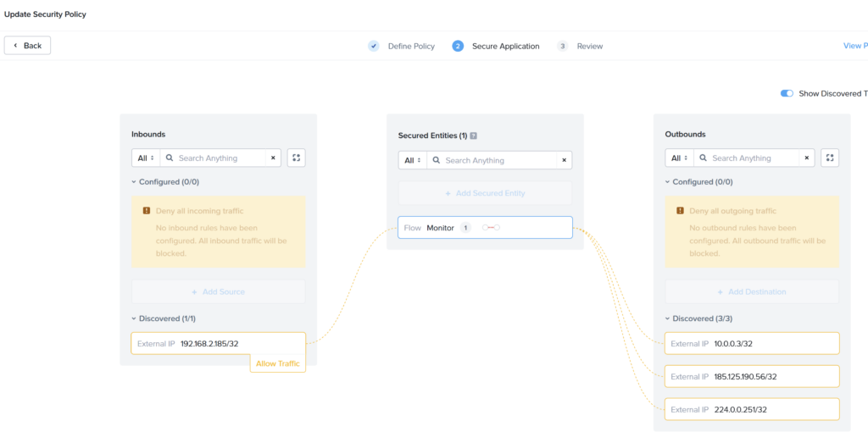Collapse the Outbounds Configured (0/0) section
Viewport: 868px width, 443px height.
pos(698,181)
